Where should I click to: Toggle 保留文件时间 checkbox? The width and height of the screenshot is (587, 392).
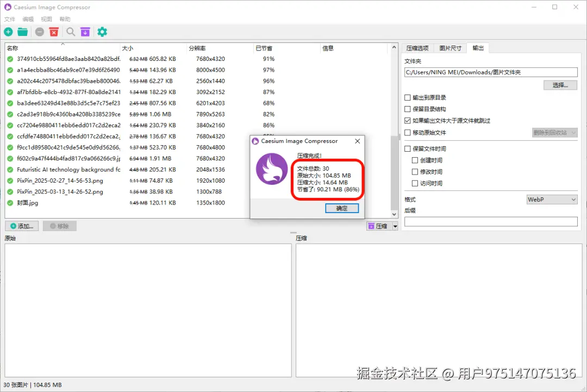coord(408,148)
